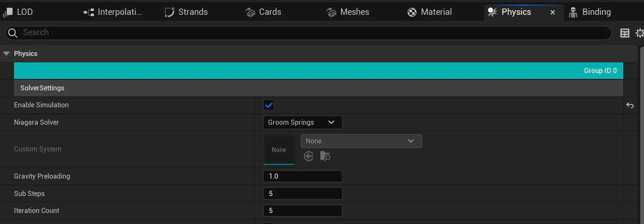Disable the Enable Simulation checkbox

click(x=268, y=105)
